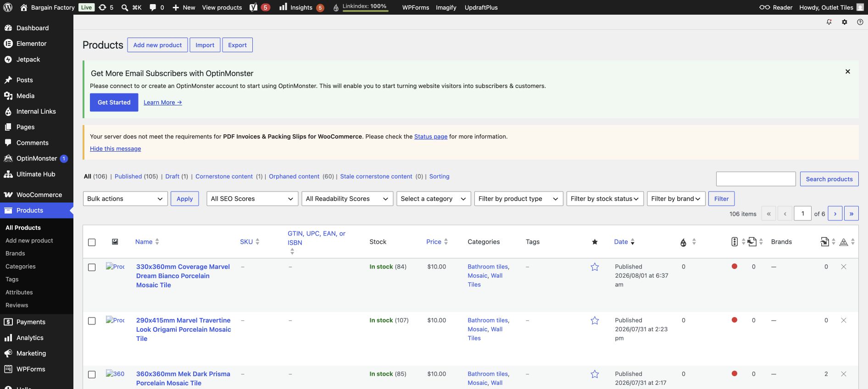Show Published products filter
The height and width of the screenshot is (389, 868).
coord(128,176)
